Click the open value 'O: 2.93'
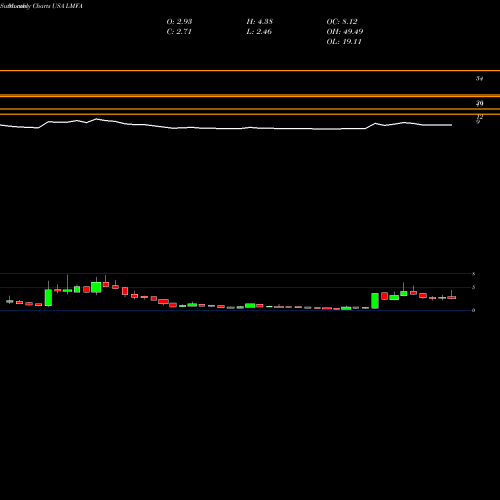This screenshot has width=500, height=500. [179, 22]
